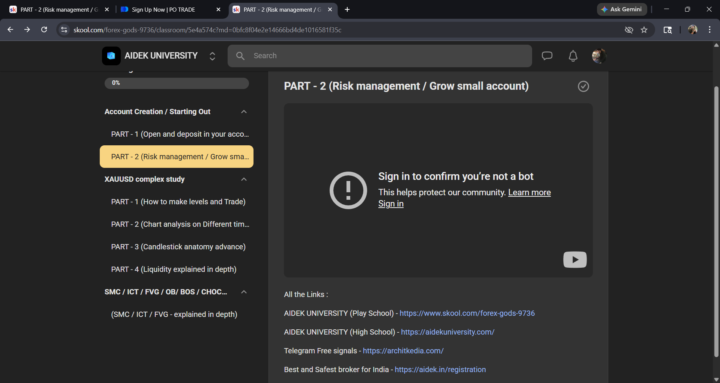This screenshot has height=383, width=720.
Task: Open Chrome three-dot menu
Action: [x=709, y=30]
